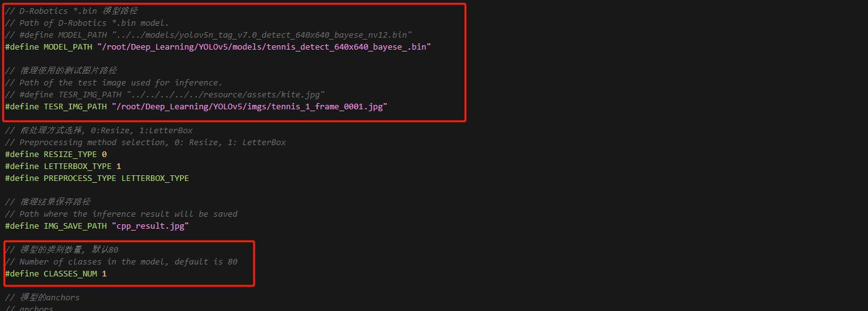
Task: Click LETTERBOX_TYPE value assigned to PREPROCESS_TYPE
Action: (x=155, y=178)
